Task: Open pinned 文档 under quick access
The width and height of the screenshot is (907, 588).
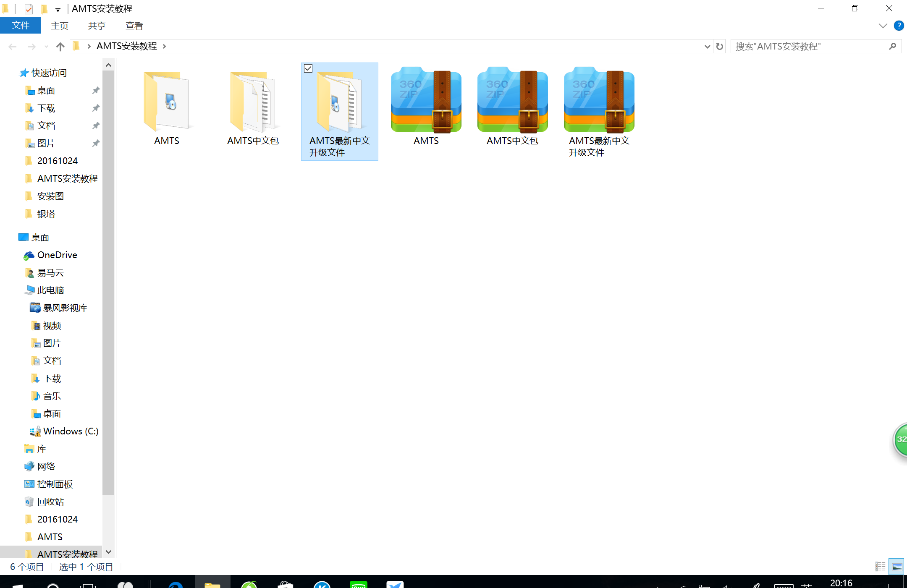Action: tap(41, 126)
